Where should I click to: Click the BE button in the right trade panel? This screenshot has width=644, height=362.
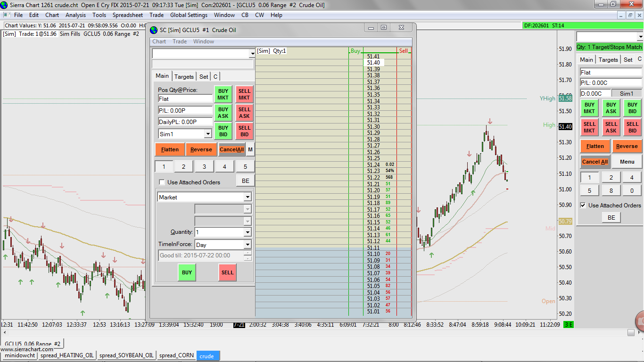coord(611,217)
